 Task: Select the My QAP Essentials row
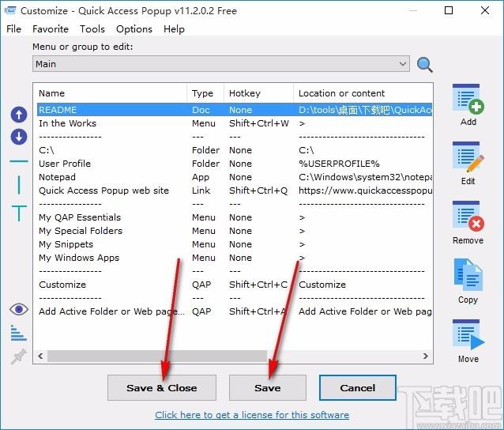(x=235, y=217)
